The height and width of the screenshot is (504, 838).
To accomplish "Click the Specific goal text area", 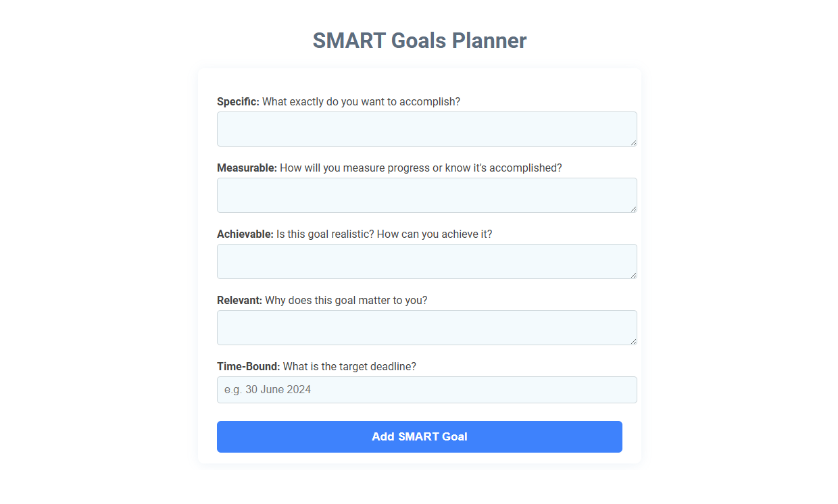I will tap(426, 128).
